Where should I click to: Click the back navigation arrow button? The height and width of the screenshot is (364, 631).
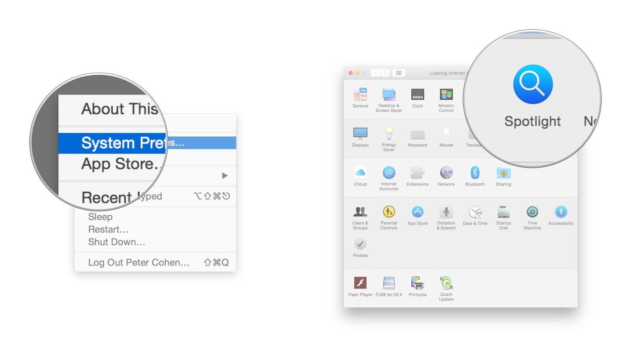(x=376, y=73)
